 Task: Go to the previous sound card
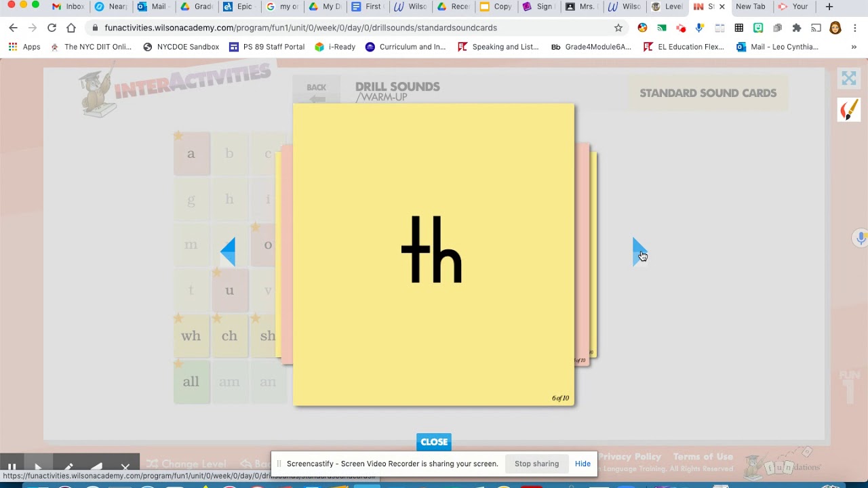(x=228, y=251)
